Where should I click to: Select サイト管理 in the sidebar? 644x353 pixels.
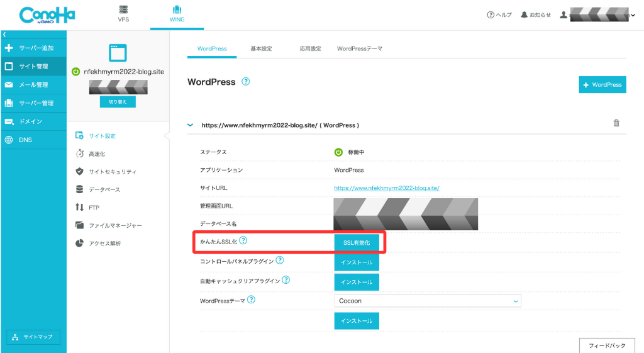tap(33, 66)
